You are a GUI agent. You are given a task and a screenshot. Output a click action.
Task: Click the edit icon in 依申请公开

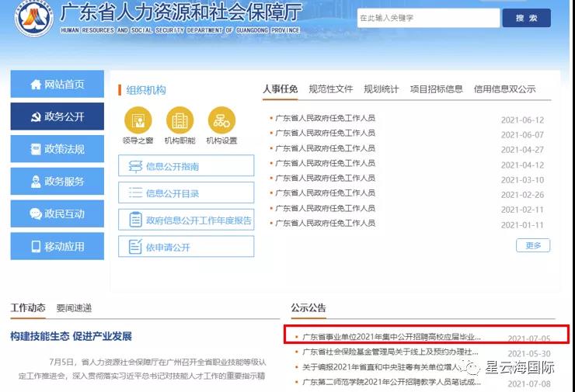pos(135,246)
